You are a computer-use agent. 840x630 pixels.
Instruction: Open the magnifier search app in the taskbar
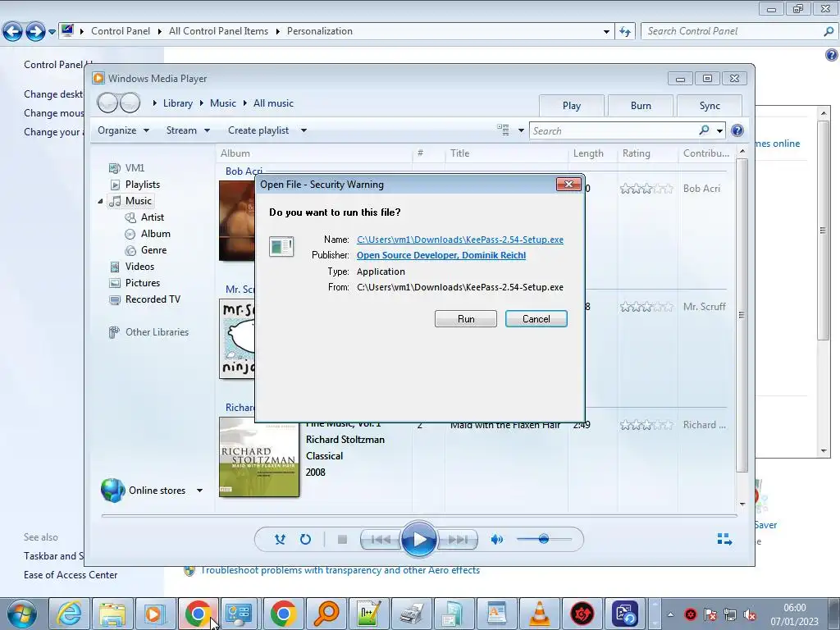[326, 614]
